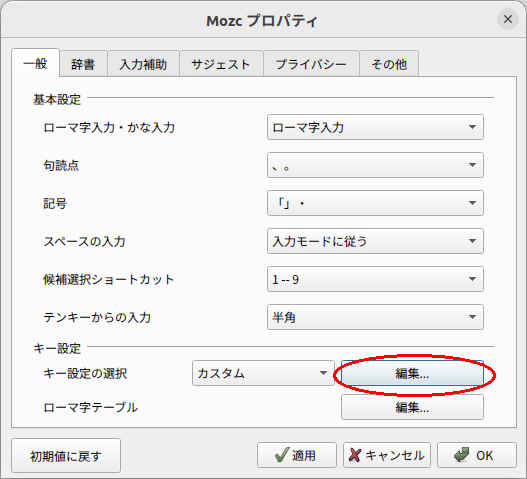The image size is (527, 479).
Task: Click the 初期値に戻す reset button
Action: coord(66,456)
